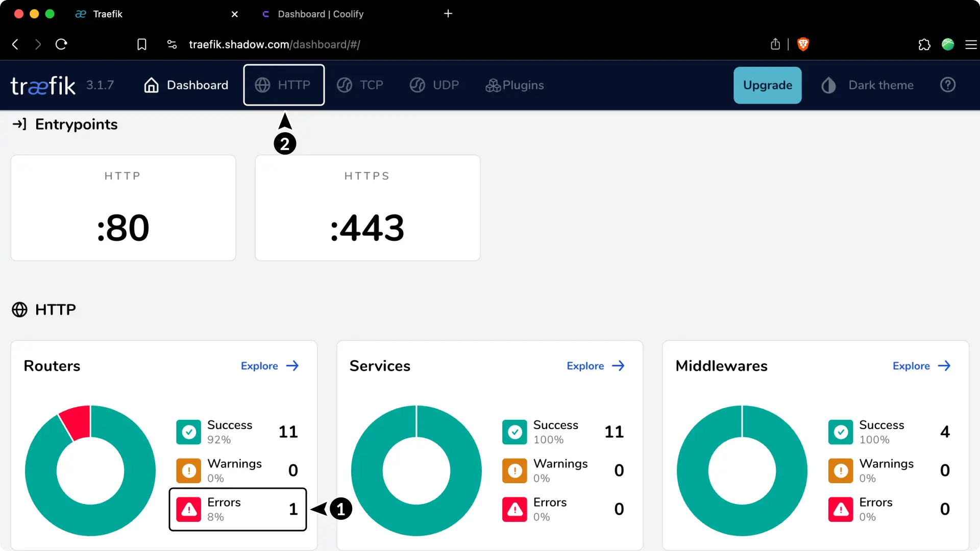The width and height of the screenshot is (980, 551).
Task: Click the share icon
Action: (x=775, y=44)
